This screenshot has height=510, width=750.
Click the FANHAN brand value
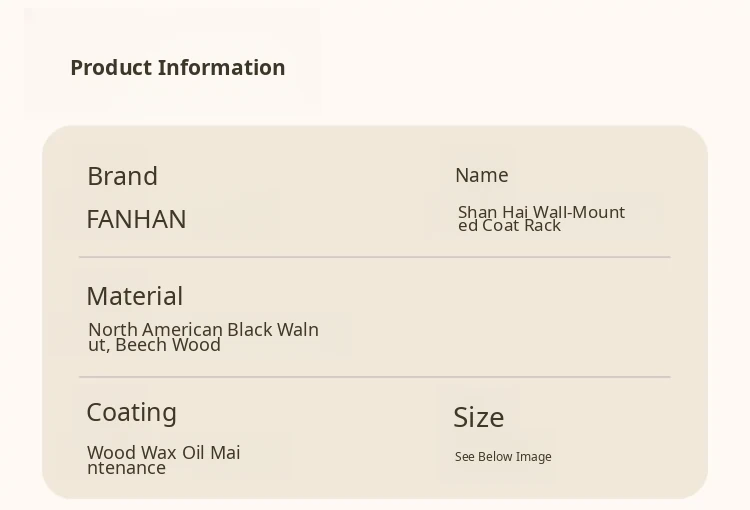(136, 219)
